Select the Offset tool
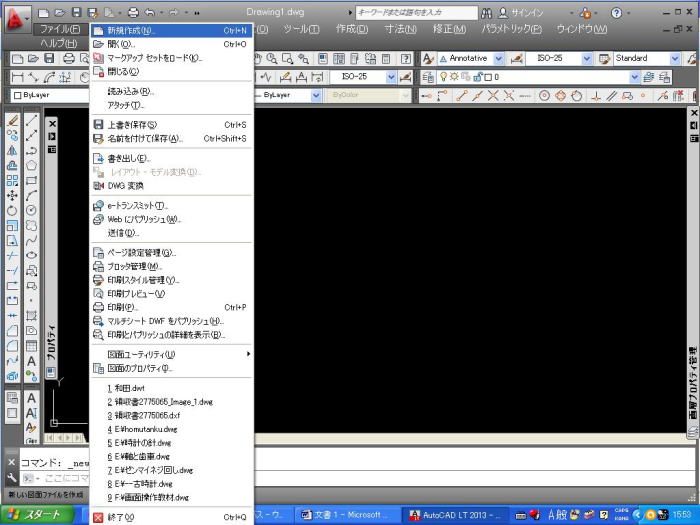Screen dimensions: 700x525 pyautogui.click(x=12, y=166)
